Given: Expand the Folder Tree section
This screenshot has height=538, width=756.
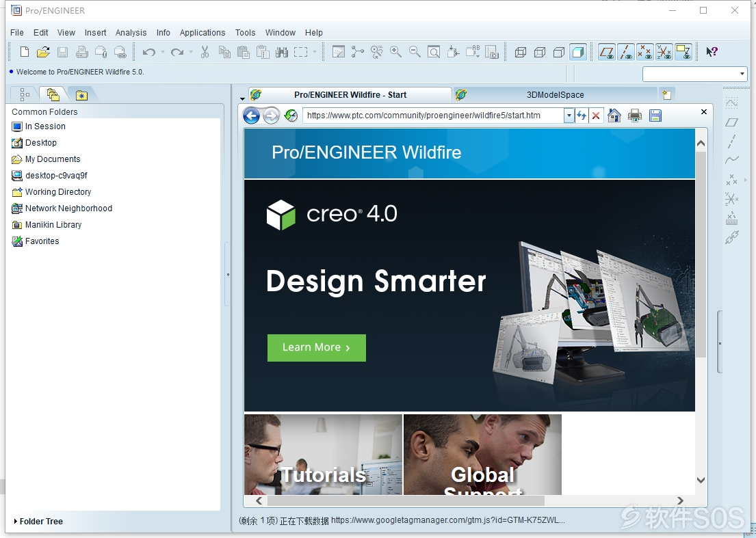Looking at the screenshot, I should click(38, 521).
